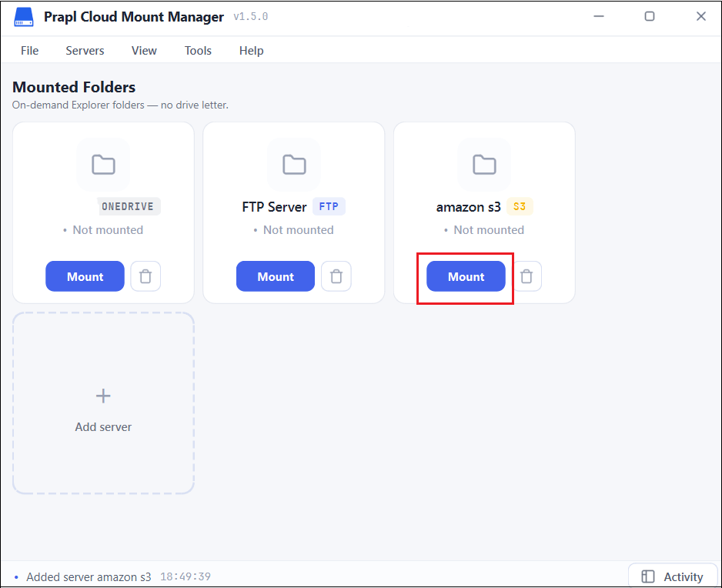
Task: Select the 'FTP Server' name text
Action: coord(275,207)
